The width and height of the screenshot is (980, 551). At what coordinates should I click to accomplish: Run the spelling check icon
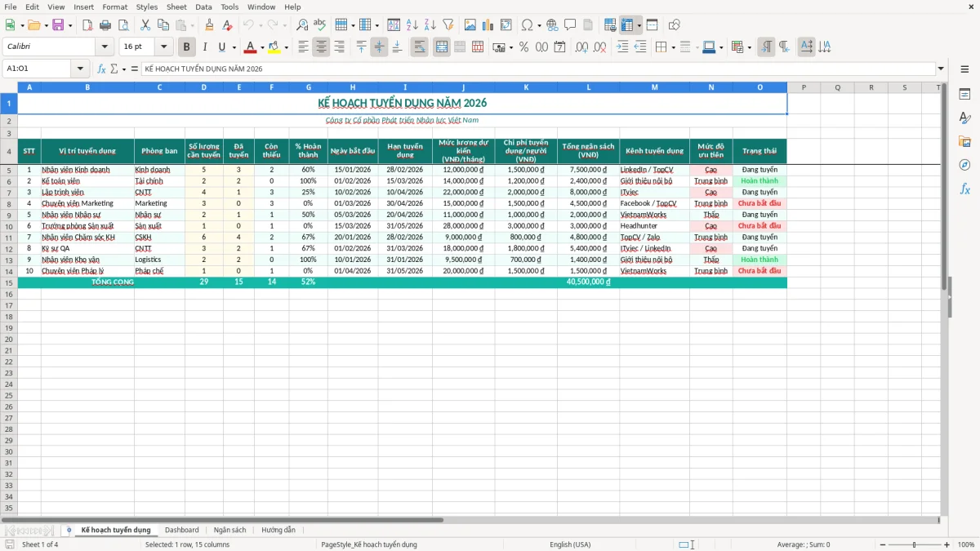point(320,25)
